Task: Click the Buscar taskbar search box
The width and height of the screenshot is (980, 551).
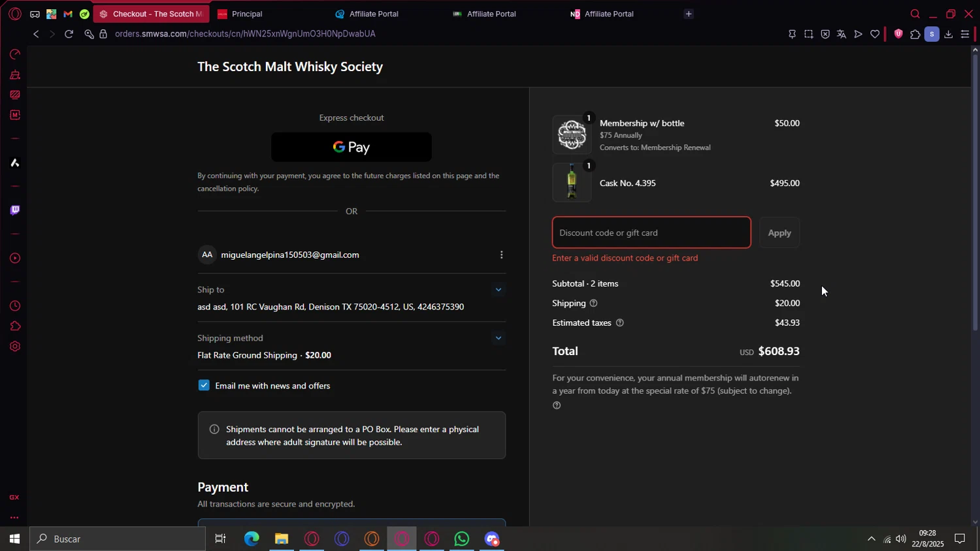Action: (118, 539)
